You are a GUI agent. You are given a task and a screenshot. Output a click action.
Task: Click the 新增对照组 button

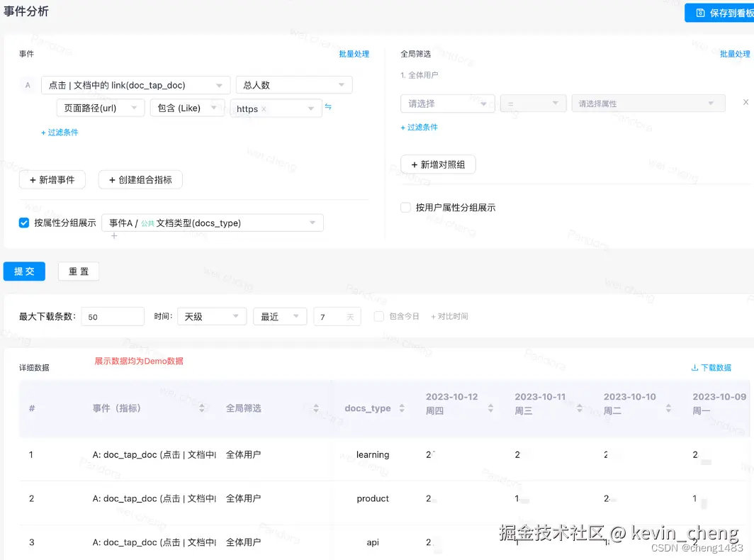coord(438,164)
